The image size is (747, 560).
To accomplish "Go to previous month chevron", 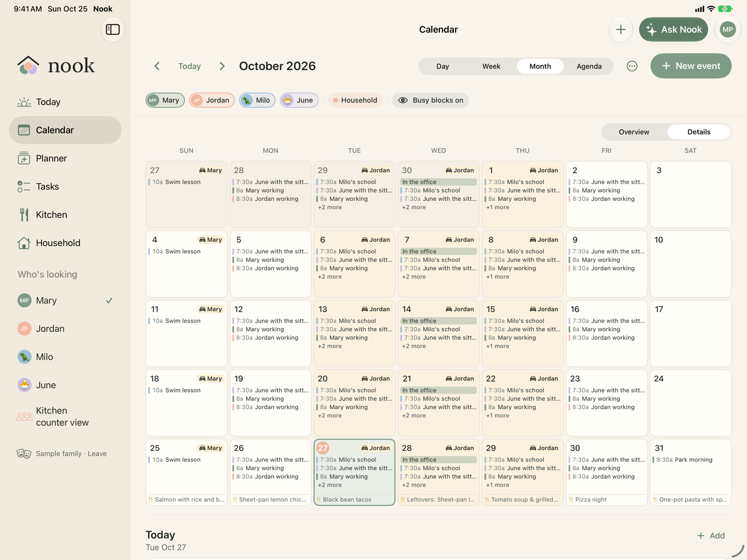I will [x=157, y=66].
